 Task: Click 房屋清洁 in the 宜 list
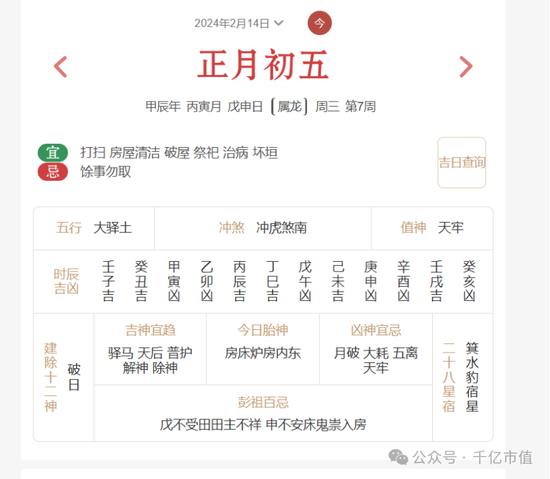tap(135, 153)
